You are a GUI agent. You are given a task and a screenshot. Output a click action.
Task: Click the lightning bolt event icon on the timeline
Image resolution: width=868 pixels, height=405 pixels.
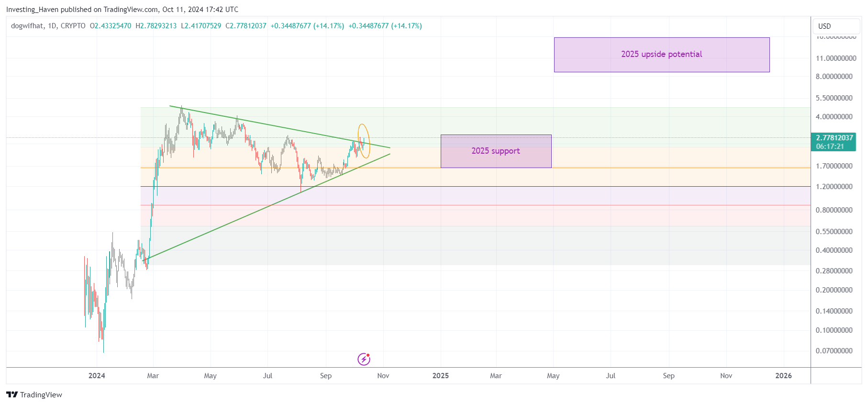point(364,359)
